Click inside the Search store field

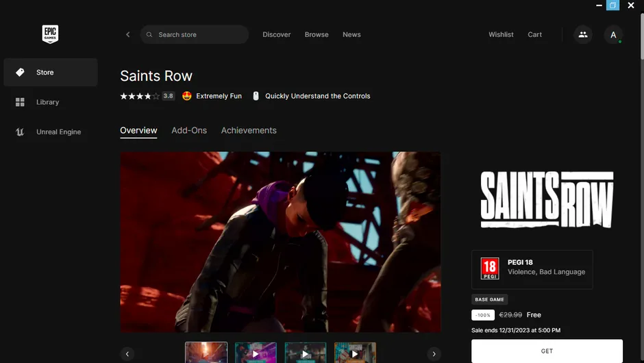199,35
